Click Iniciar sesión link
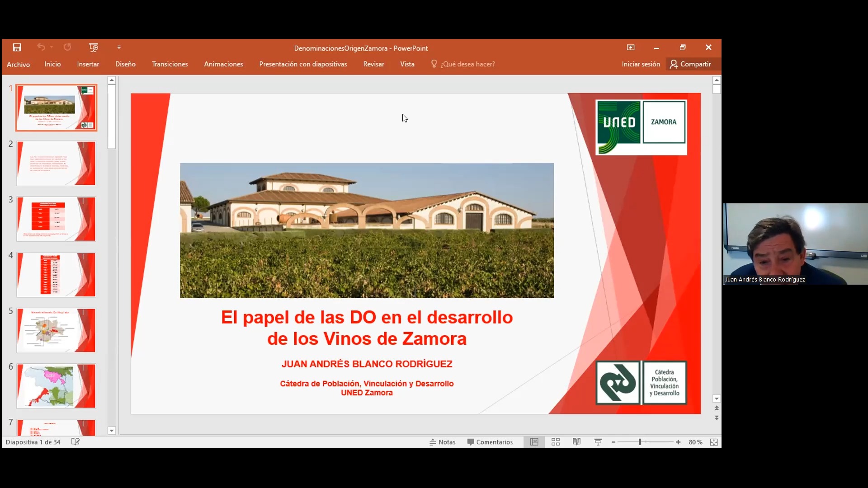Image resolution: width=868 pixels, height=488 pixels. [x=641, y=64]
